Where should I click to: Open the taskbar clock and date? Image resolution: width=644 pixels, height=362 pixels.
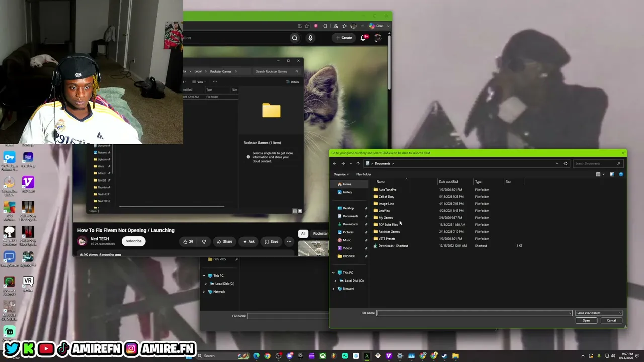tap(627, 356)
